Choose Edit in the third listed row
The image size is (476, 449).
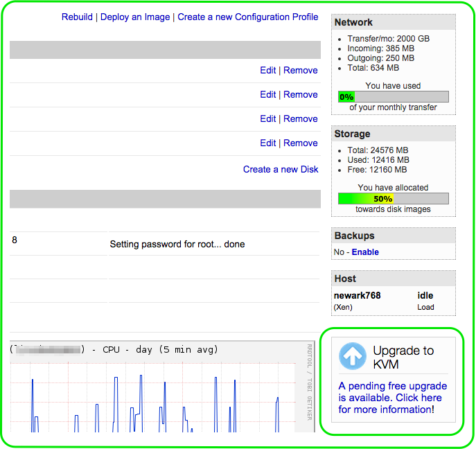(267, 118)
